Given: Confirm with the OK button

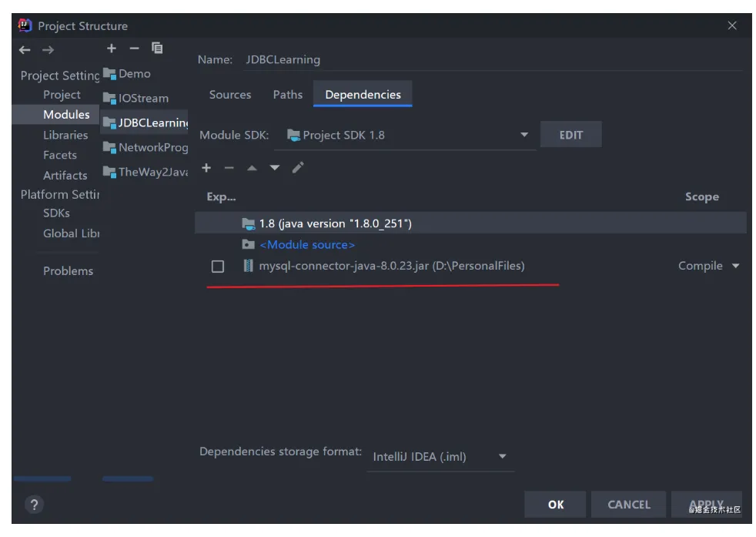Looking at the screenshot, I should [x=555, y=505].
